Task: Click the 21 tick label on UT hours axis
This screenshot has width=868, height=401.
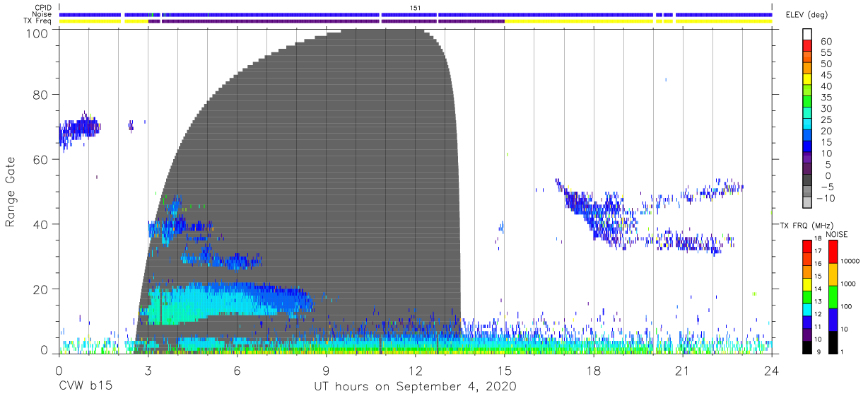Action: (683, 371)
